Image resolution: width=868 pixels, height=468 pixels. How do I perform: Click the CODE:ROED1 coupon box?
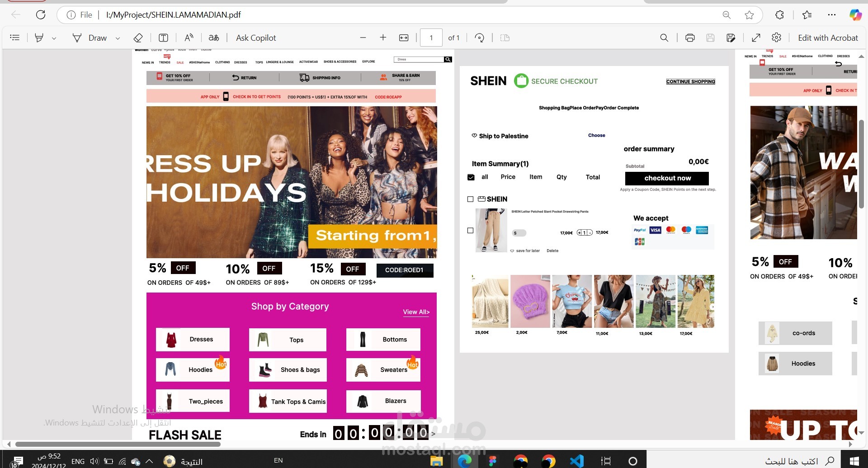(x=405, y=270)
